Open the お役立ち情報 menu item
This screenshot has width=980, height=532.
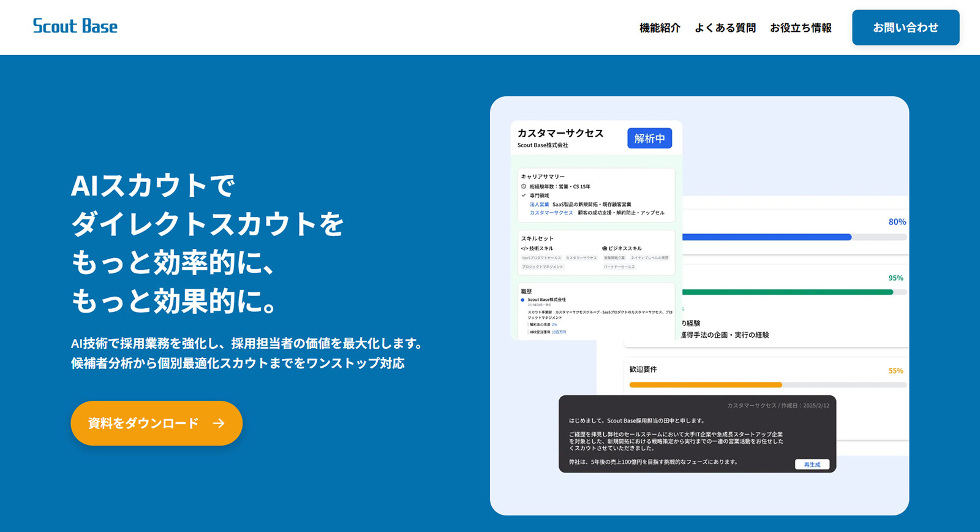[x=801, y=28]
